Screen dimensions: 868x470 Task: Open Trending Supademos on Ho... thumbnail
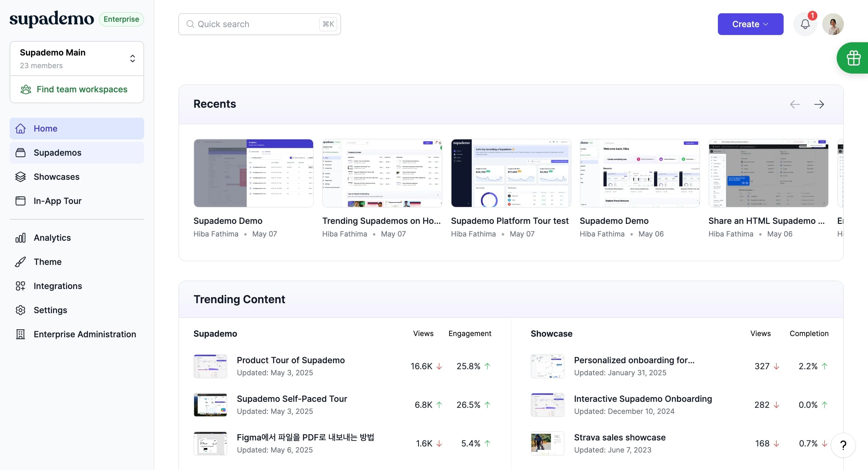[382, 173]
